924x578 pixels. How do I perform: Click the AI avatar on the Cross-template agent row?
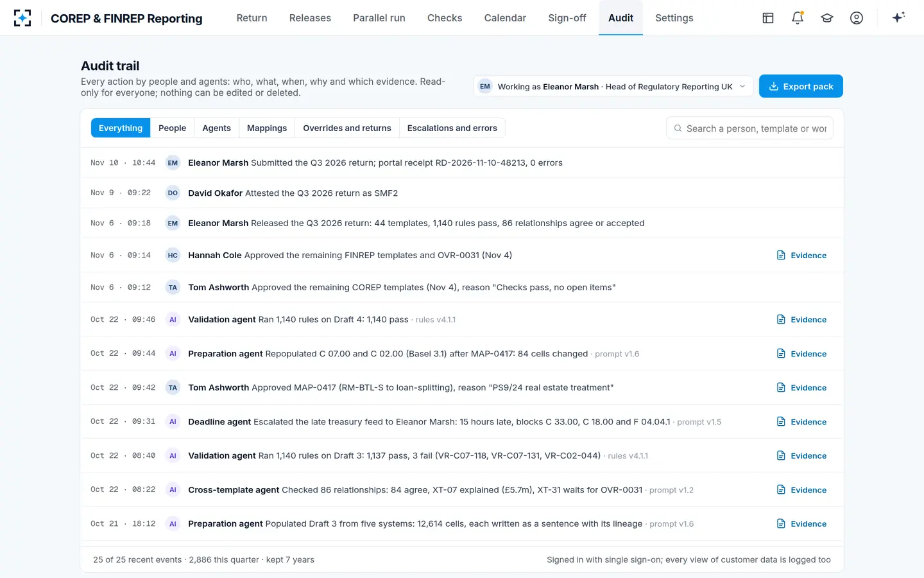[173, 490]
